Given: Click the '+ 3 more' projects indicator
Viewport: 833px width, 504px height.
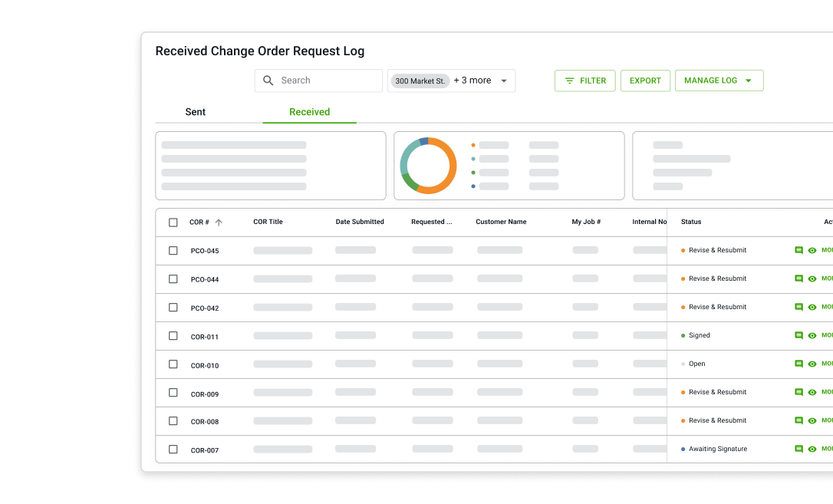Looking at the screenshot, I should 472,81.
